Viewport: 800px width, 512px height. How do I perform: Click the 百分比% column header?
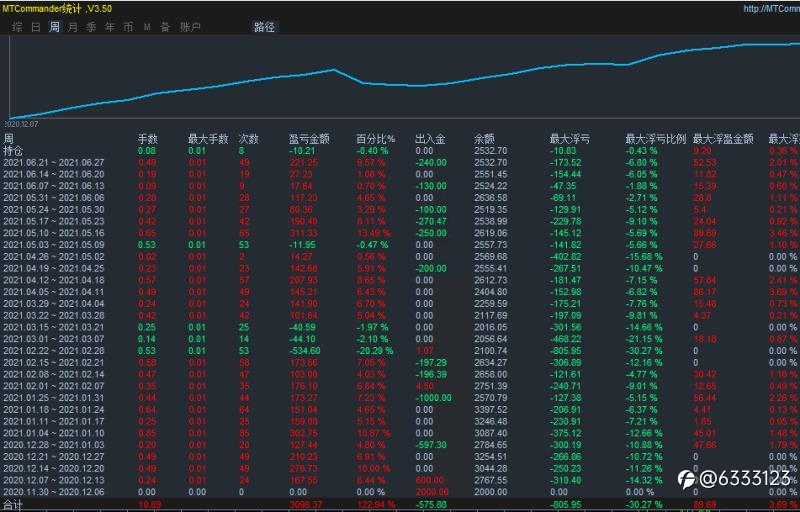click(376, 139)
